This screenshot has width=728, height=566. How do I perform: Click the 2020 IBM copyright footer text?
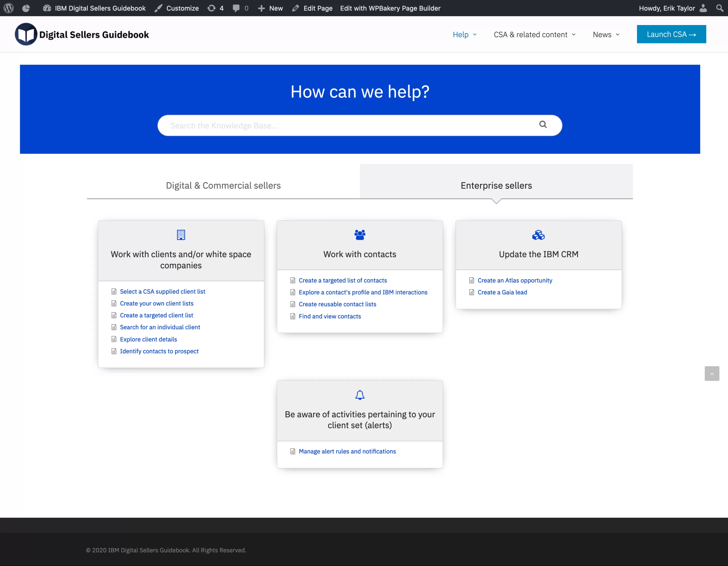click(166, 550)
